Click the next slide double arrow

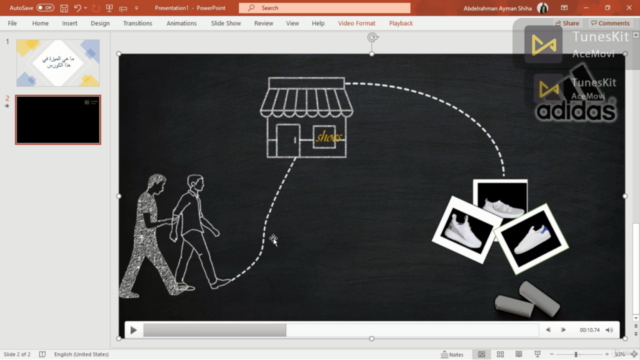(x=636, y=333)
